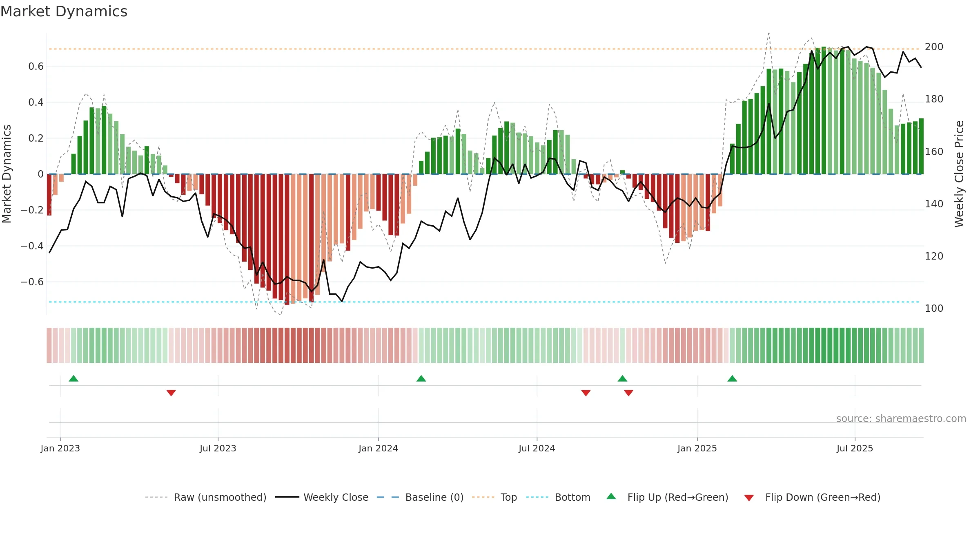Click the Jan 2024 x-axis label
Image resolution: width=980 pixels, height=551 pixels.
click(x=379, y=448)
